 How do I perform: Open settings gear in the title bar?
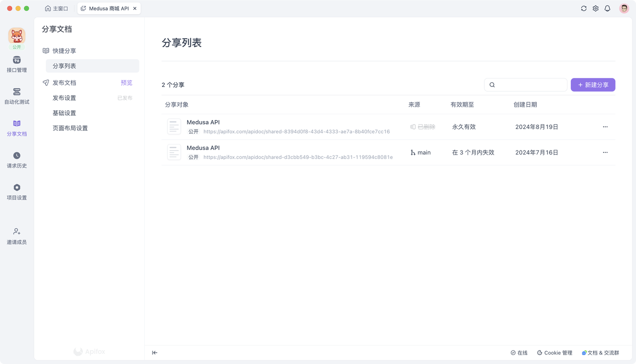[x=596, y=8]
